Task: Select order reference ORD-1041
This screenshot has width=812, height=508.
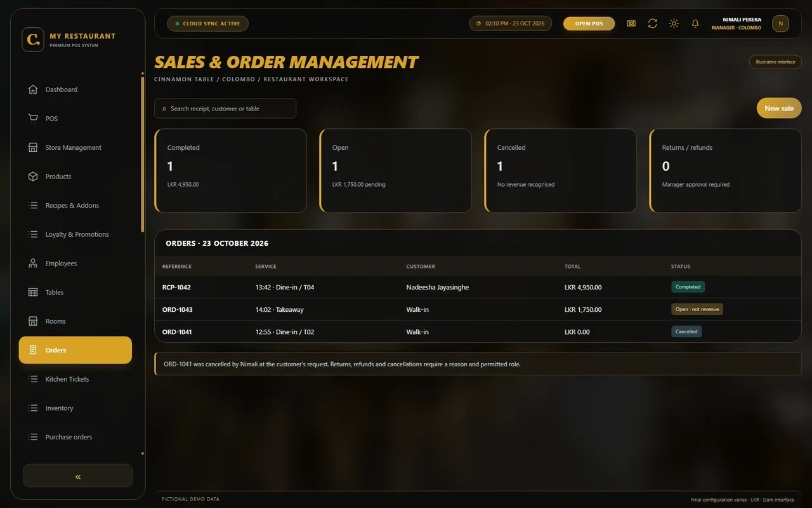Action: coord(177,331)
